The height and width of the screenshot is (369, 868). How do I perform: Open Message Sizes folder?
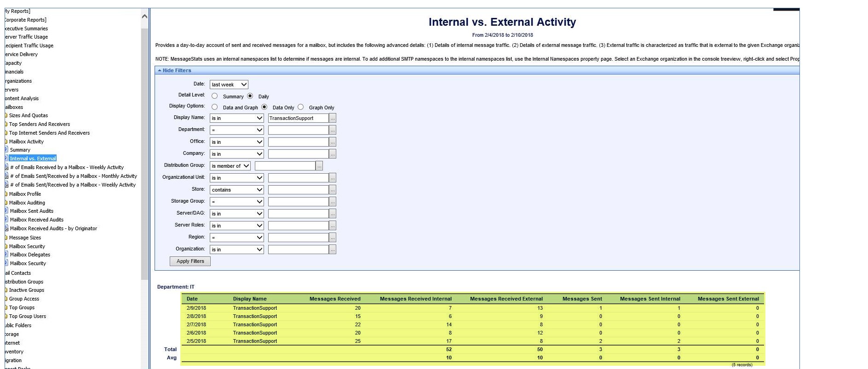25,238
